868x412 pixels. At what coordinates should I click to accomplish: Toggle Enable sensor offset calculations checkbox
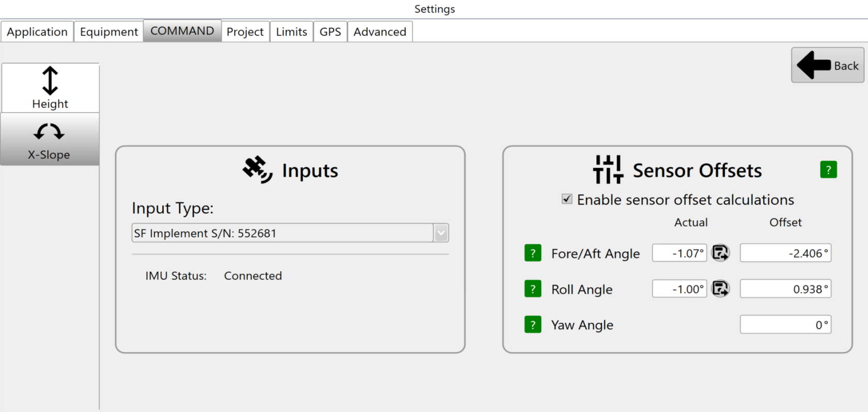click(x=567, y=199)
